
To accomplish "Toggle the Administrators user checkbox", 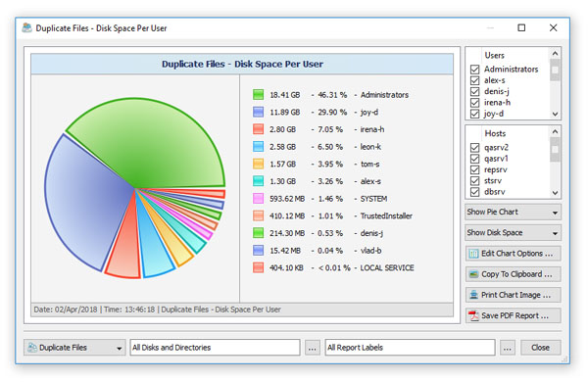I will point(474,70).
